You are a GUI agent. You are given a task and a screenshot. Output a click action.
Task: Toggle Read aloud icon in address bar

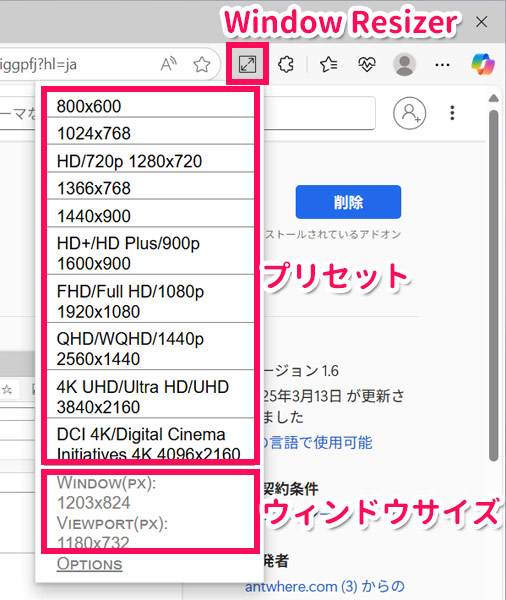tap(168, 64)
